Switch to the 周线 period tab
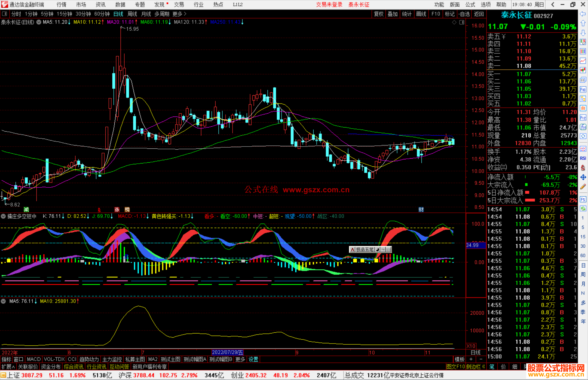 click(x=132, y=14)
